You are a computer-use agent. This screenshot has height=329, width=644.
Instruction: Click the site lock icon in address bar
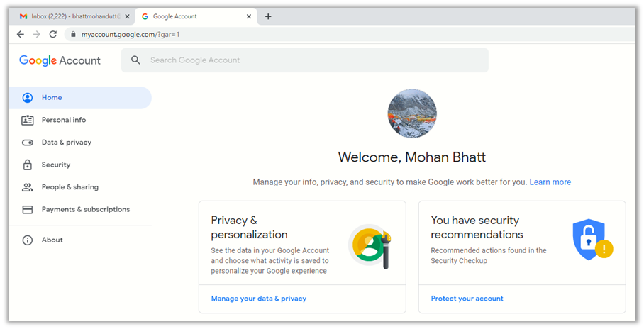73,35
